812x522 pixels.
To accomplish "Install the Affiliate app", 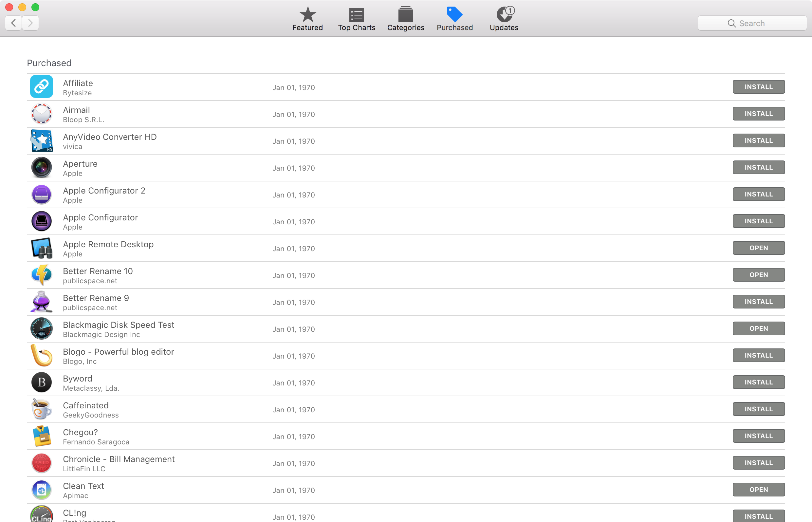I will [758, 87].
